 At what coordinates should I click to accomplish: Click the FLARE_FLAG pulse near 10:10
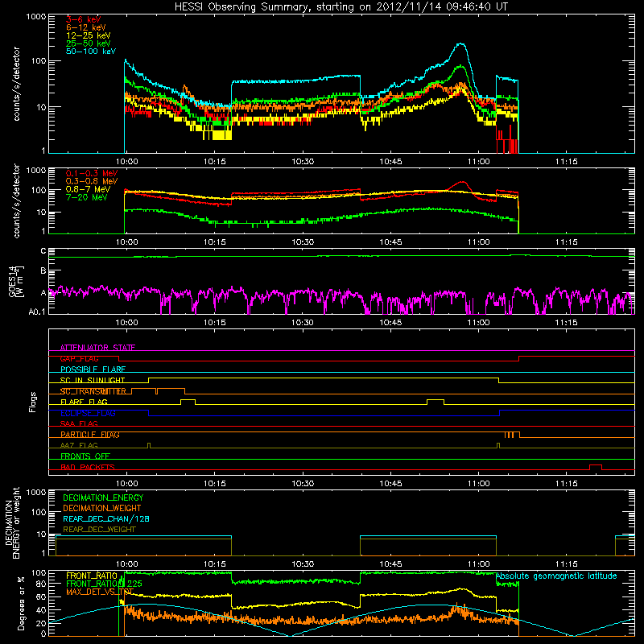point(188,402)
